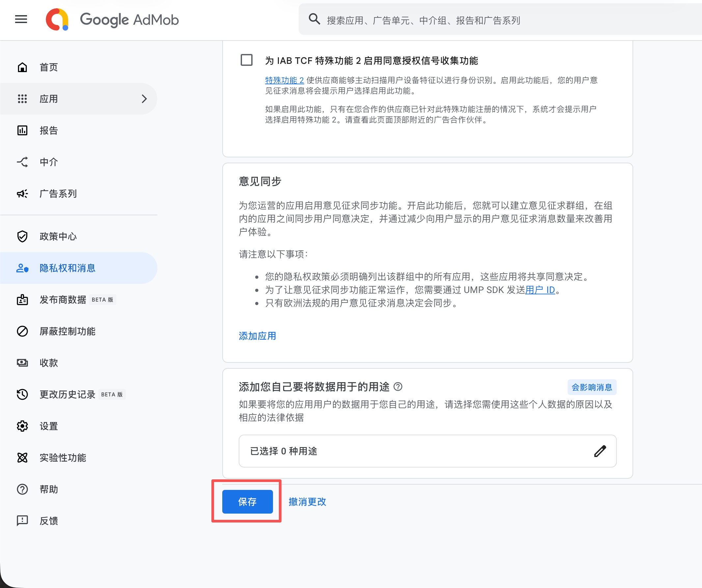The height and width of the screenshot is (588, 702).
Task: Open 中介 from sidebar
Action: [x=79, y=162]
